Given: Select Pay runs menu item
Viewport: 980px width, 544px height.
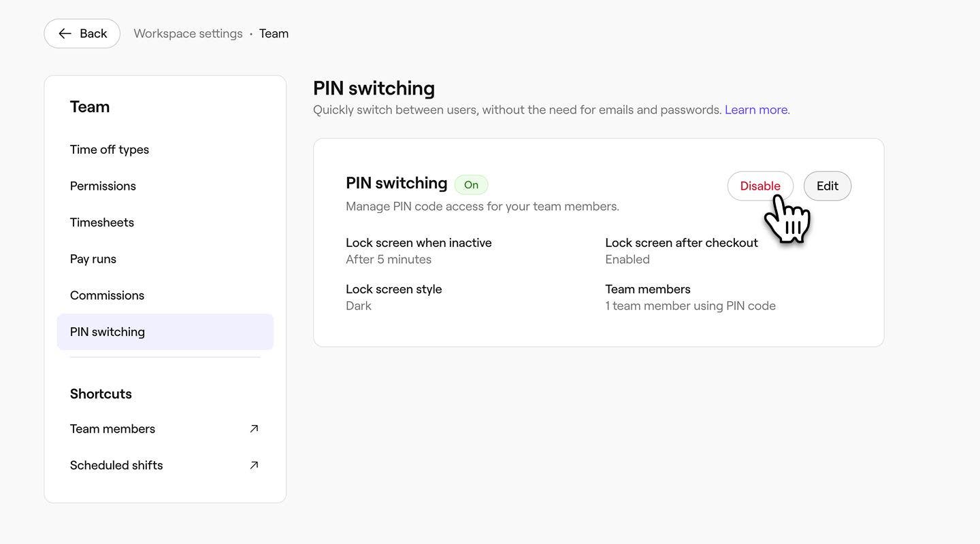Looking at the screenshot, I should 93,259.
